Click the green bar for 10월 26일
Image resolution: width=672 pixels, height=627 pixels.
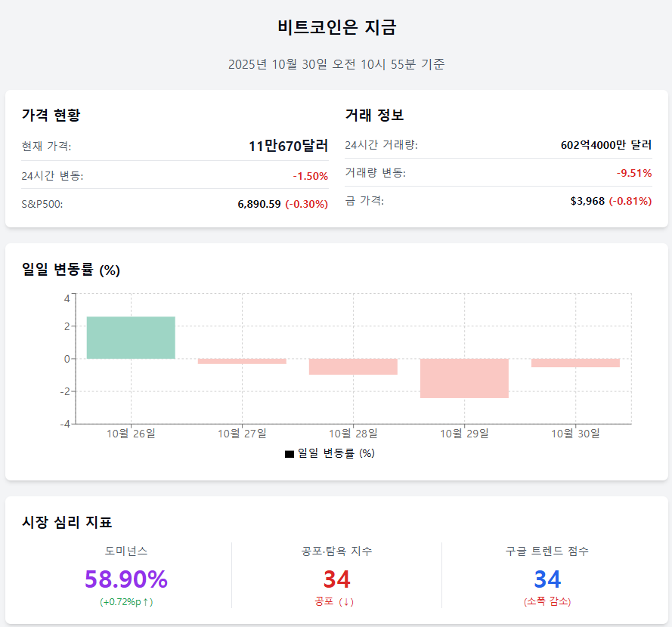point(131,338)
